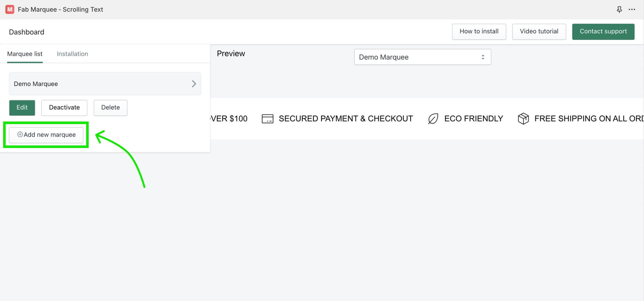Select the Marquee list tab
Image resolution: width=644 pixels, height=301 pixels.
pyautogui.click(x=25, y=54)
